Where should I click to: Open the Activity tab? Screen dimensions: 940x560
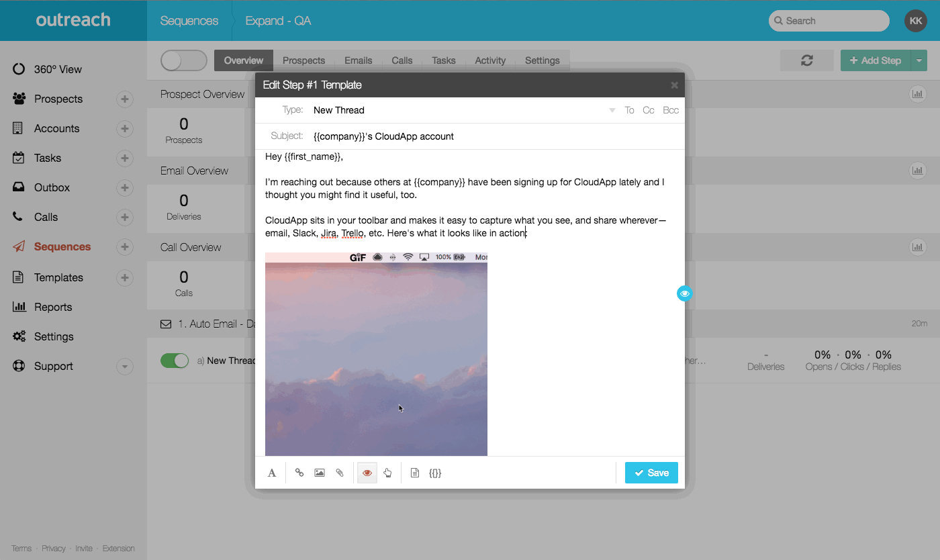coord(490,60)
